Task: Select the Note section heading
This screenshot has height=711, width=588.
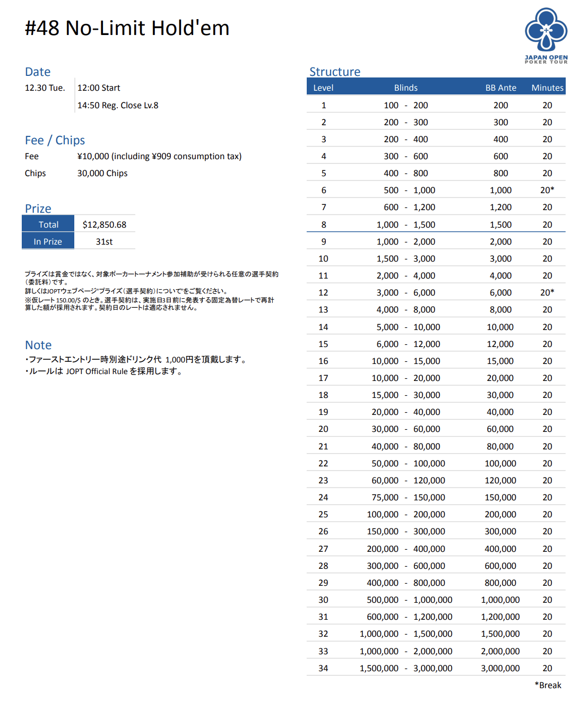Action: coord(38,345)
